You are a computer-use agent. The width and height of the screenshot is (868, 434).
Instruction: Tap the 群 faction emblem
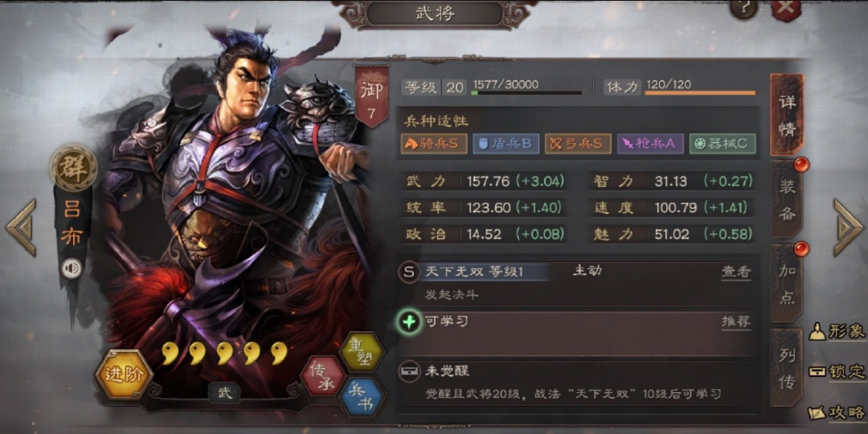click(x=74, y=168)
